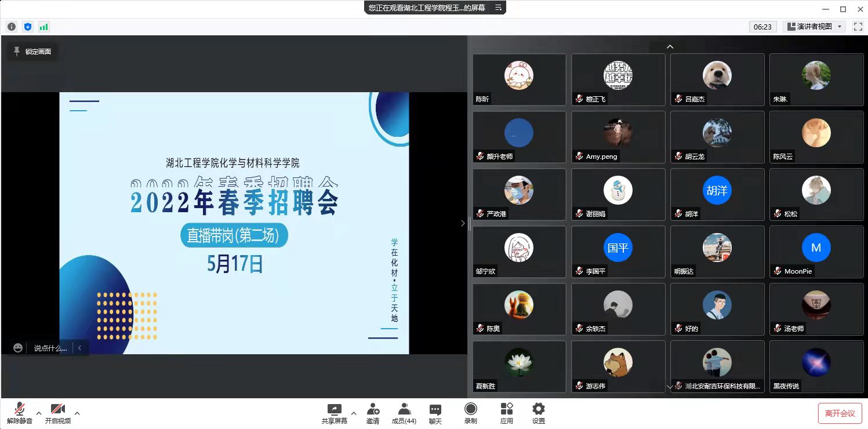
Task: Open the Apps (应用) panel
Action: 506,410
